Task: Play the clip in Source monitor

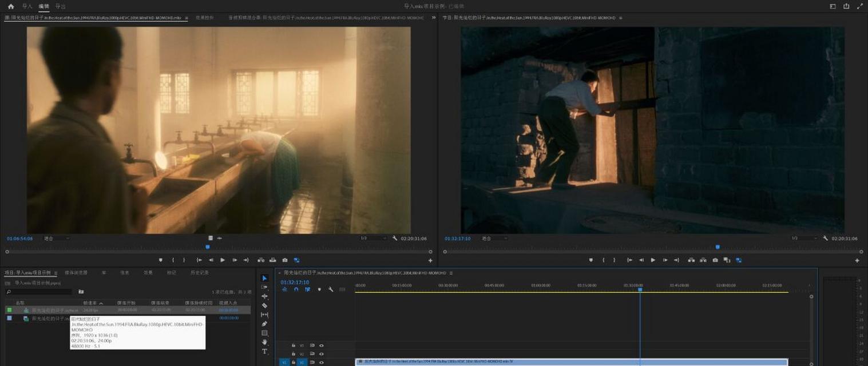Action: coord(223,260)
